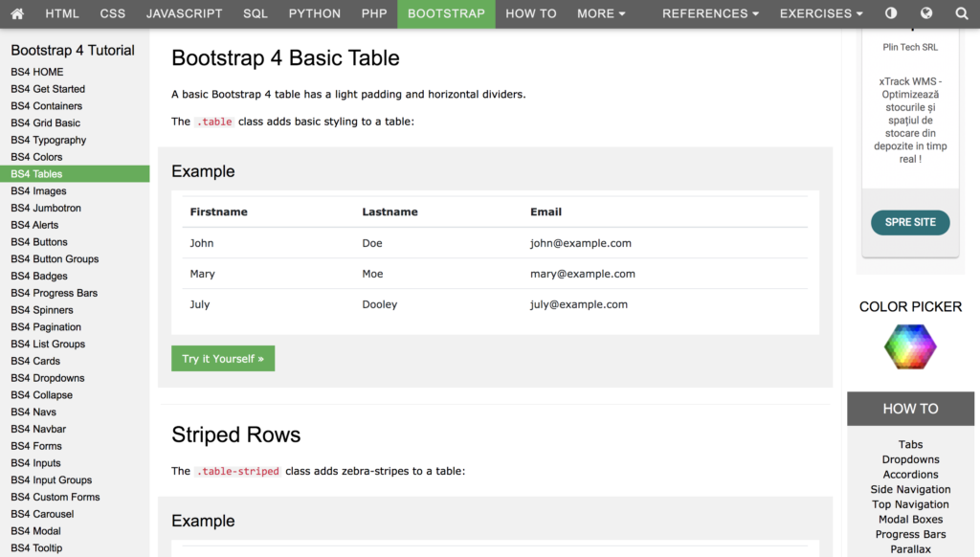Click Side Navigation how-to link
Image resolution: width=980 pixels, height=557 pixels.
click(910, 490)
